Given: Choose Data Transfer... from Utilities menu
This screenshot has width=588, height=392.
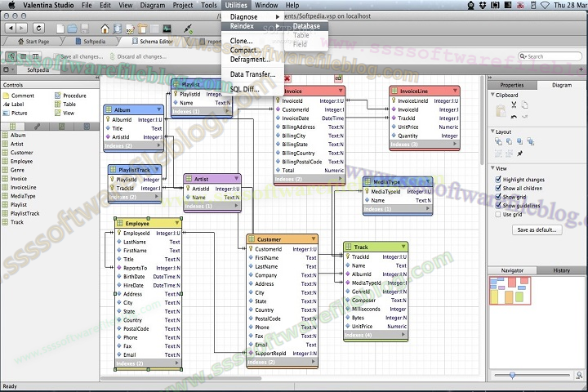Looking at the screenshot, I should click(252, 74).
